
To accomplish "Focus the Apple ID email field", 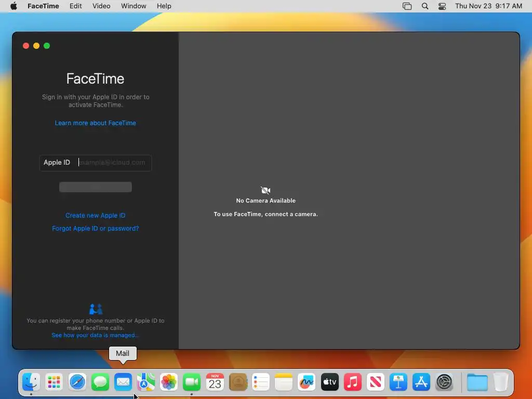I will 96,163.
